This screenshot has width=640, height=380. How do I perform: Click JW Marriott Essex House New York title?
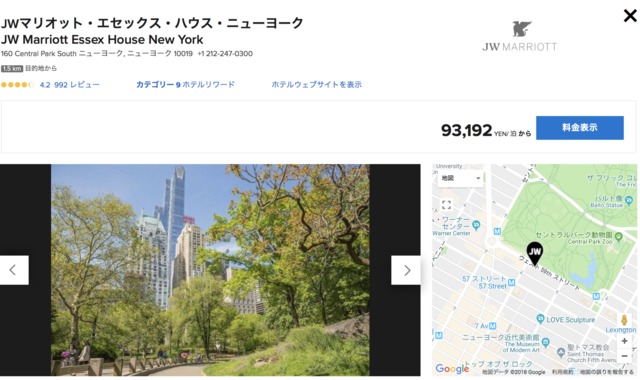pos(102,40)
